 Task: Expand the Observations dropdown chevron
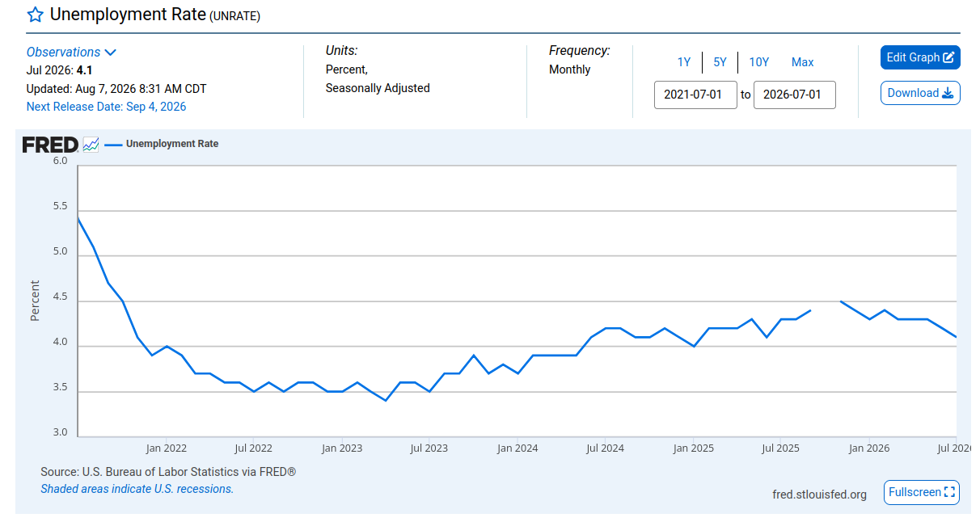111,53
